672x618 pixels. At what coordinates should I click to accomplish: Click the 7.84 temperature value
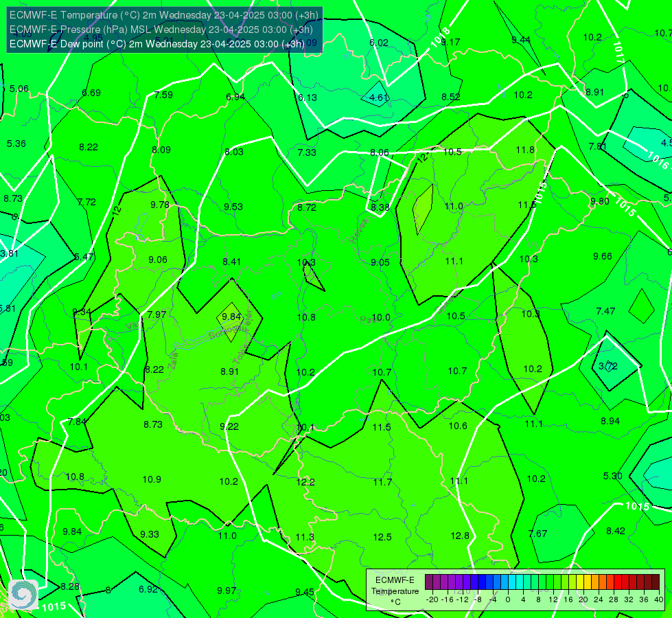coord(77,422)
